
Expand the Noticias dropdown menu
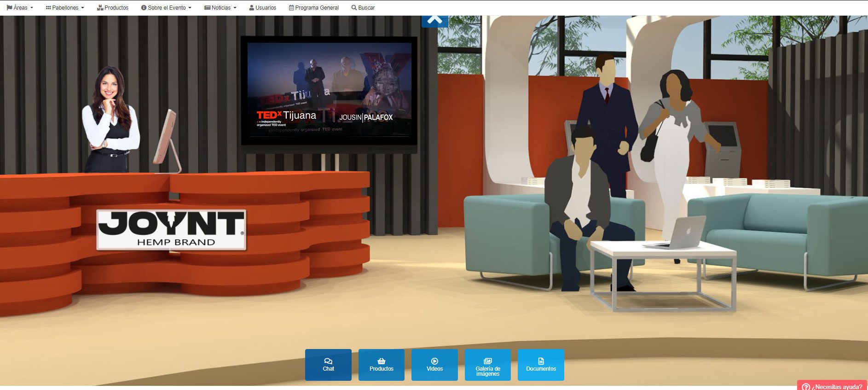click(220, 8)
